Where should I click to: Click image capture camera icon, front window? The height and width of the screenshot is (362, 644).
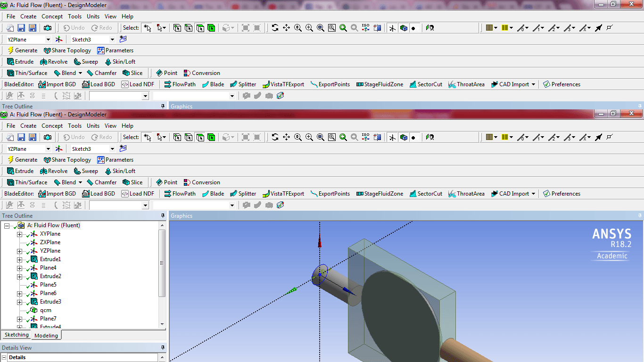48,137
